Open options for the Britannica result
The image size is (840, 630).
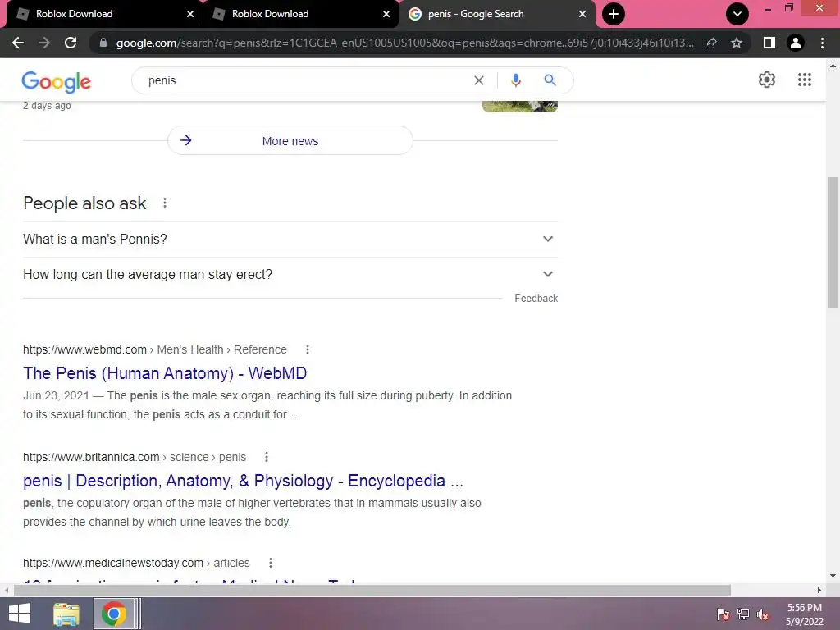pos(267,457)
